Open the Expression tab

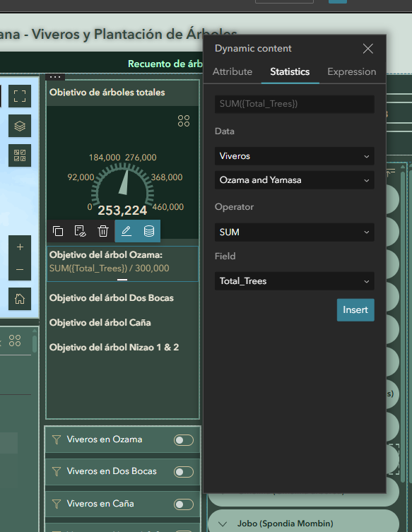(352, 71)
